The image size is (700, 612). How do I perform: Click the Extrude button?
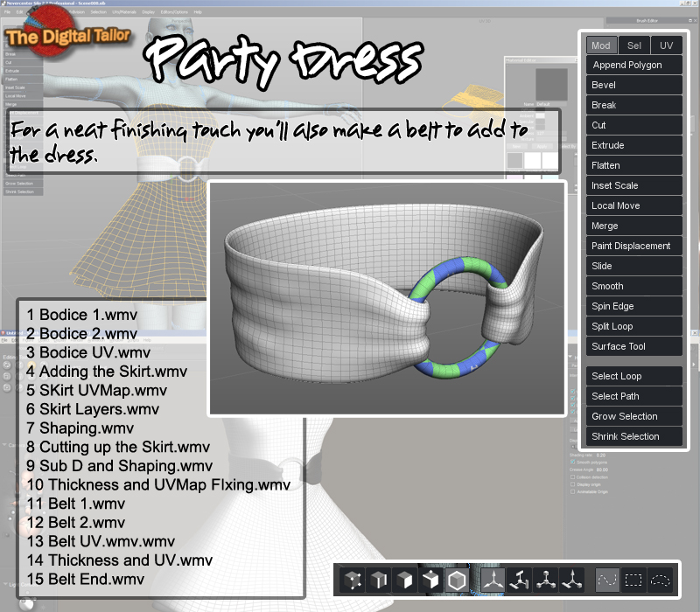[x=633, y=145]
